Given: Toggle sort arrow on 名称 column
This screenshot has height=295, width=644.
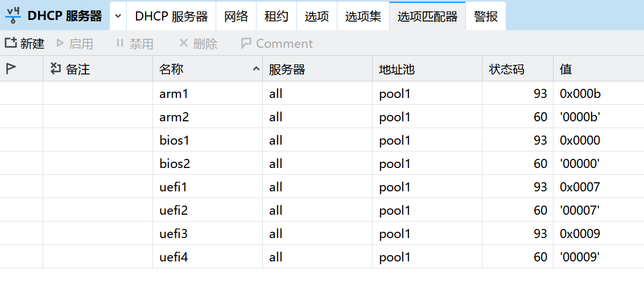Looking at the screenshot, I should pyautogui.click(x=256, y=69).
